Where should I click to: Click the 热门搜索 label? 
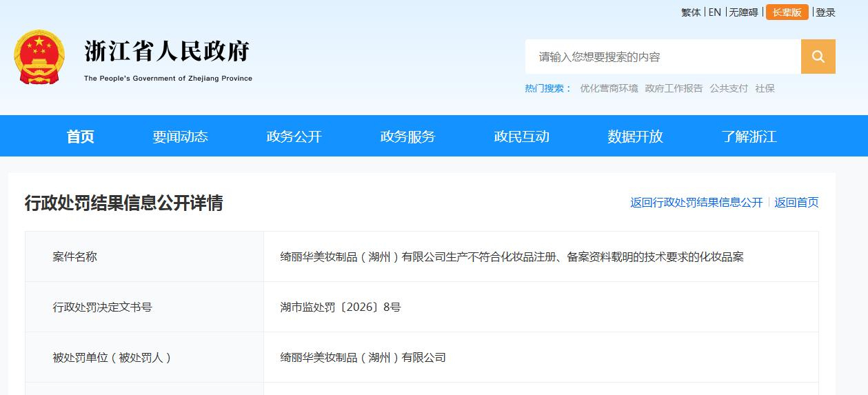tap(548, 88)
